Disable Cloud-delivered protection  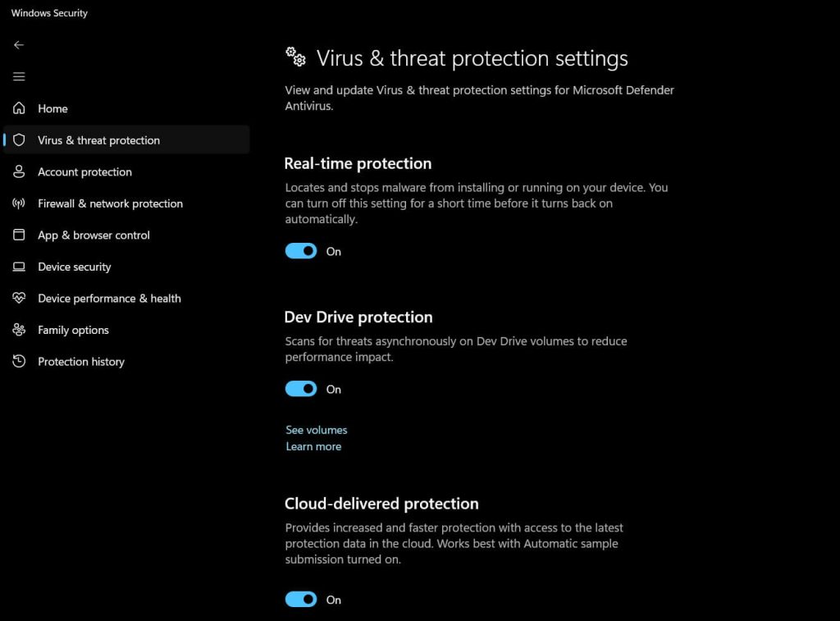pyautogui.click(x=300, y=599)
